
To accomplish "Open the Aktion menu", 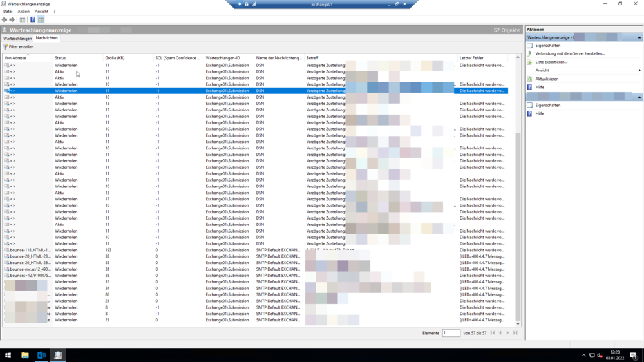I will (x=23, y=12).
